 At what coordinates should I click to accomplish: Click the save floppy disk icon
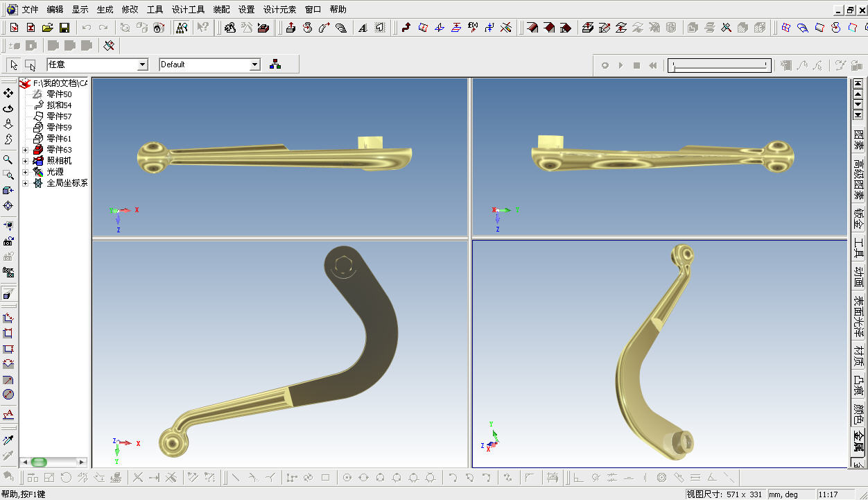(64, 28)
